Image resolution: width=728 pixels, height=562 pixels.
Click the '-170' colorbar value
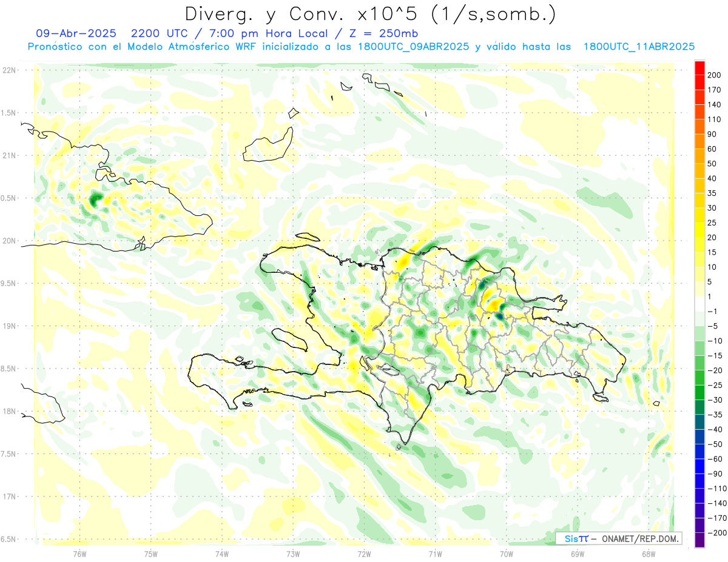[x=716, y=518]
